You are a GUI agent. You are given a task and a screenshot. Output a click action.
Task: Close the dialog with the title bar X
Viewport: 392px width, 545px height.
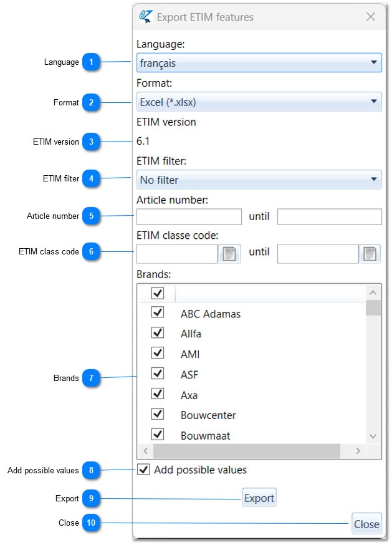pos(371,16)
